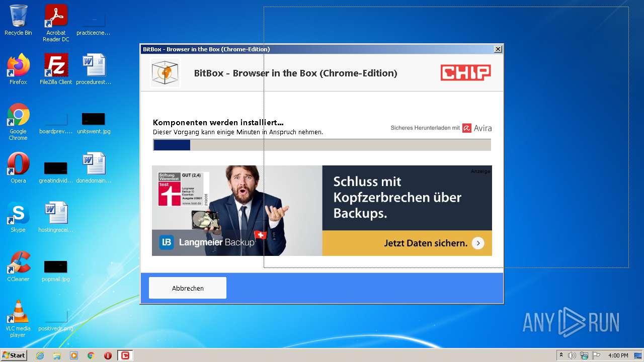Launch Google Chrome desktop shortcut

[18, 122]
